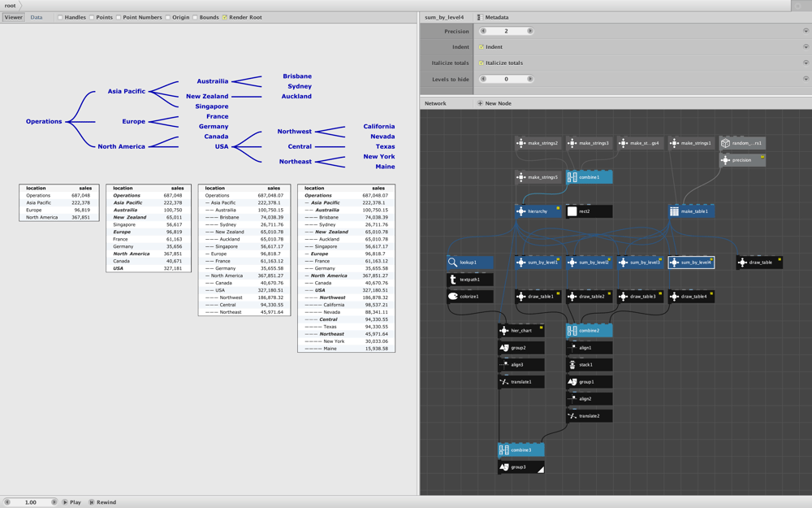Select the rect2 node
812x508 pixels.
(590, 211)
